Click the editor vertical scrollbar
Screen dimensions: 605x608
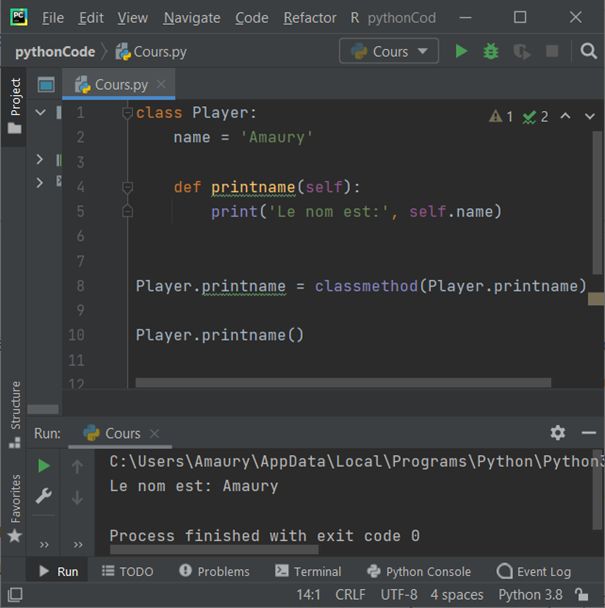(598, 203)
